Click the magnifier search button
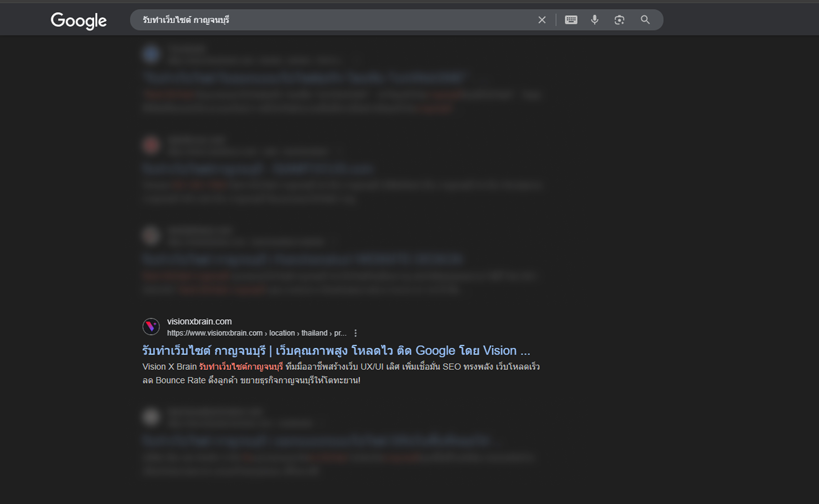 pyautogui.click(x=645, y=20)
